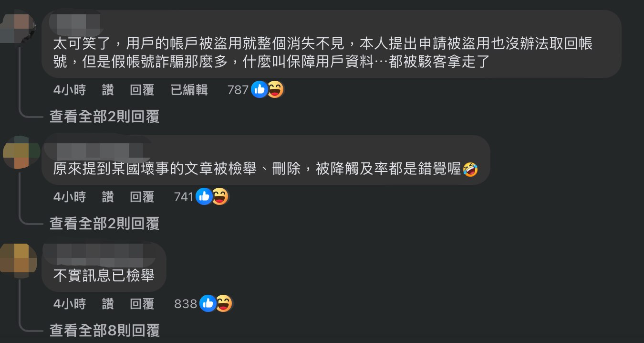Show reaction count 838 details
The width and height of the screenshot is (644, 343).
pos(186,303)
